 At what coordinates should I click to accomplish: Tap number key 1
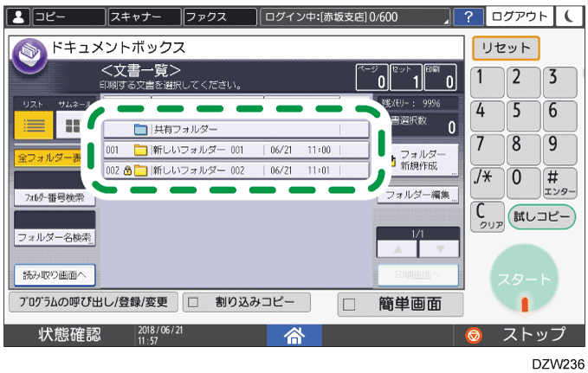(x=488, y=82)
